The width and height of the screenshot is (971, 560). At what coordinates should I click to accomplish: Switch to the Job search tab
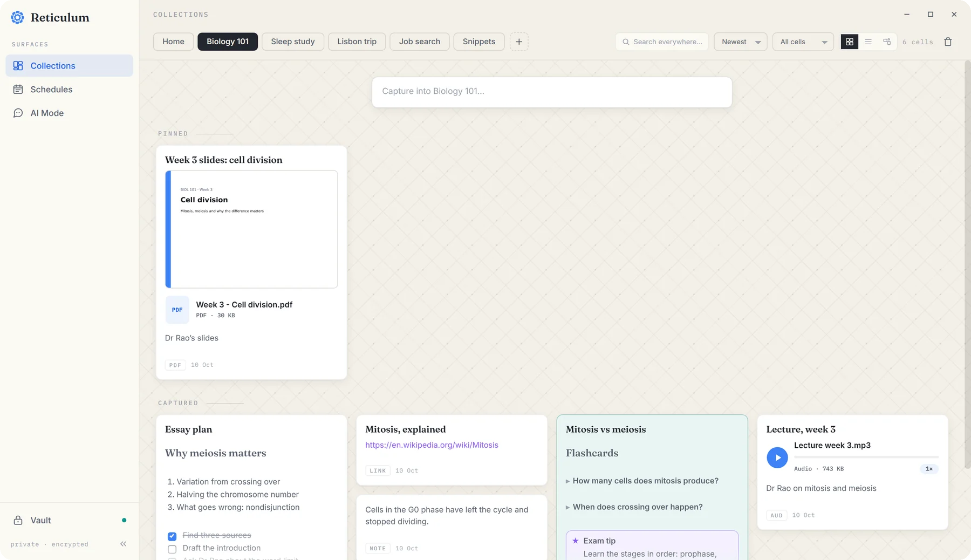coord(420,42)
